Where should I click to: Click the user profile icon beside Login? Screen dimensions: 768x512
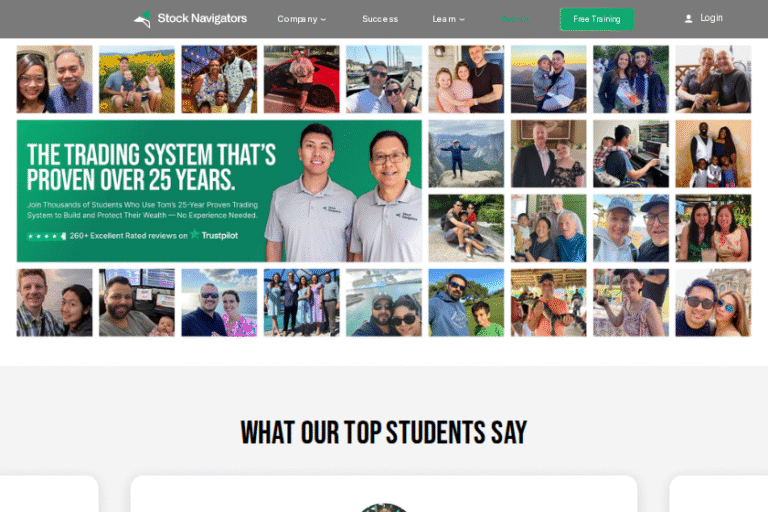click(x=688, y=19)
